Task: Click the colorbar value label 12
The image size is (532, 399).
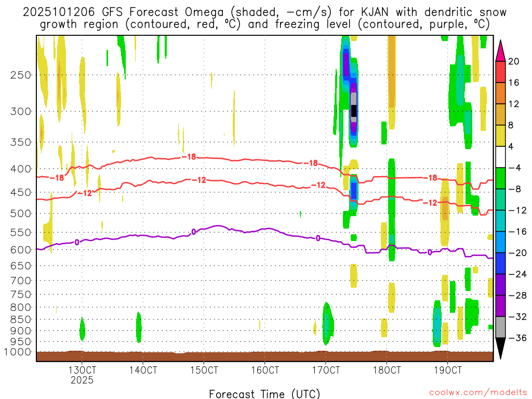Action: tap(514, 104)
